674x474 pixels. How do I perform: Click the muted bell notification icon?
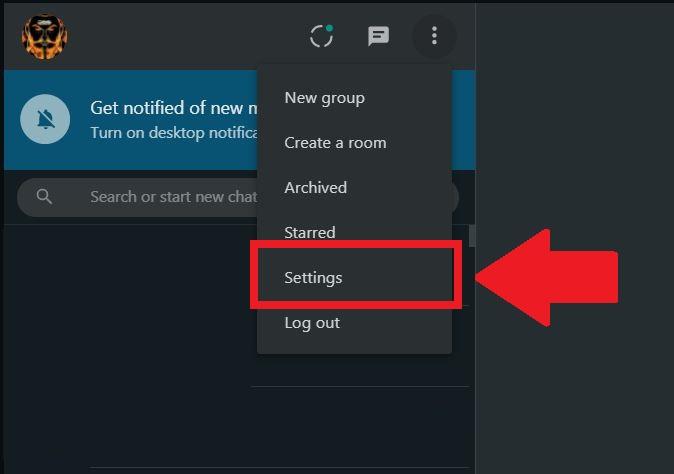45,119
